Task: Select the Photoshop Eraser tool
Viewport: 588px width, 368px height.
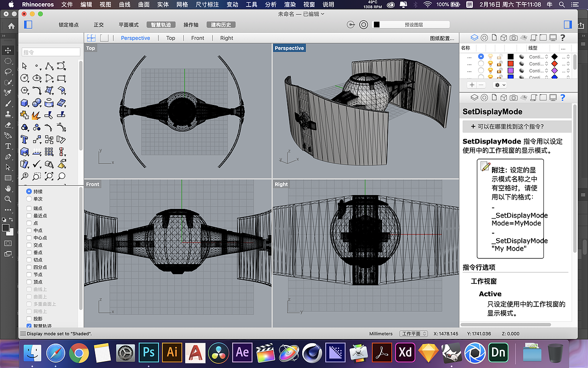Action: (8, 125)
